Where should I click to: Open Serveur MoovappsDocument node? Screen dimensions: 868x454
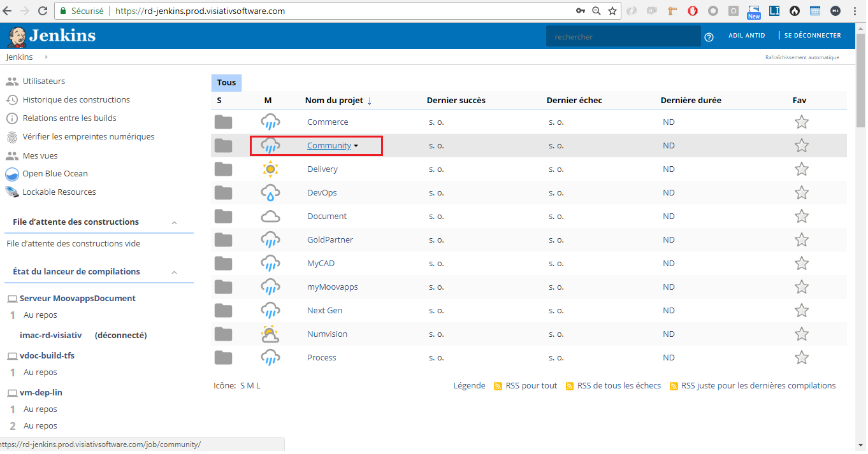pyautogui.click(x=77, y=299)
